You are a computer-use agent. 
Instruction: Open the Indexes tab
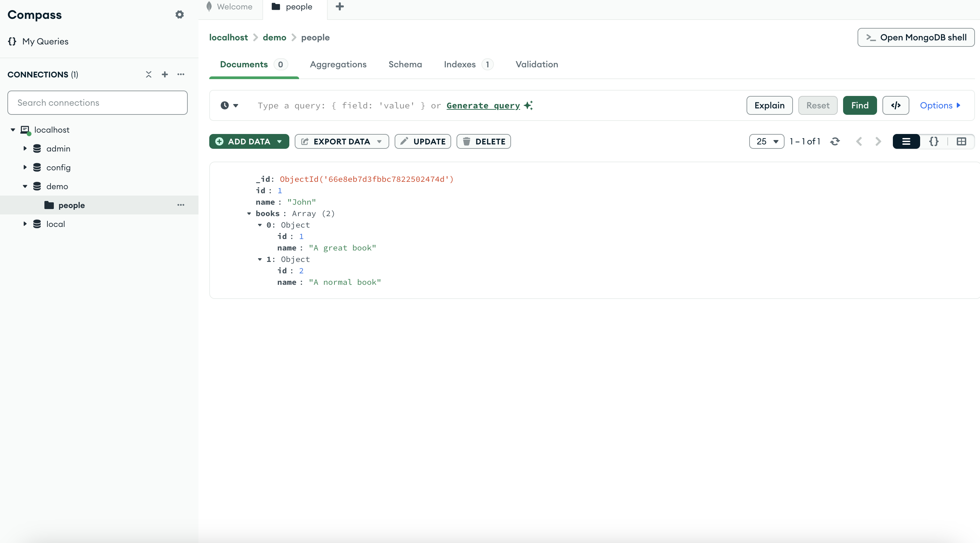coord(469,64)
